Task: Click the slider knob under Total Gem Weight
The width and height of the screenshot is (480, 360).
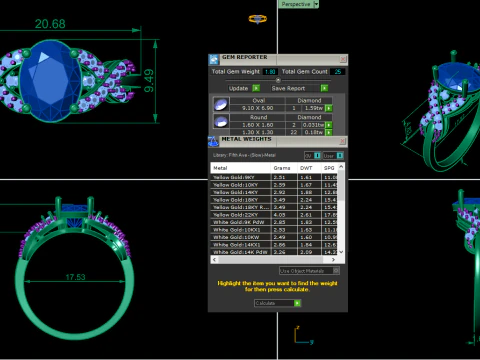Action: coord(278,80)
